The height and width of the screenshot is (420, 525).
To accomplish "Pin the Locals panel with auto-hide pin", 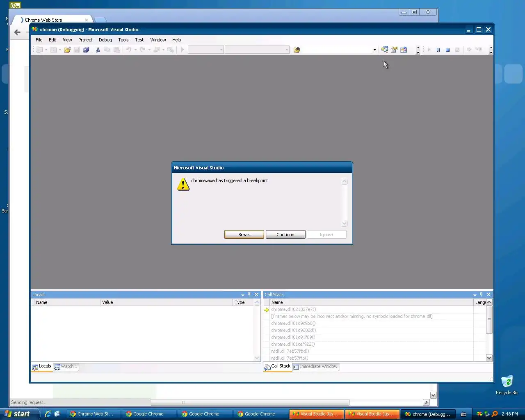I will click(x=249, y=294).
